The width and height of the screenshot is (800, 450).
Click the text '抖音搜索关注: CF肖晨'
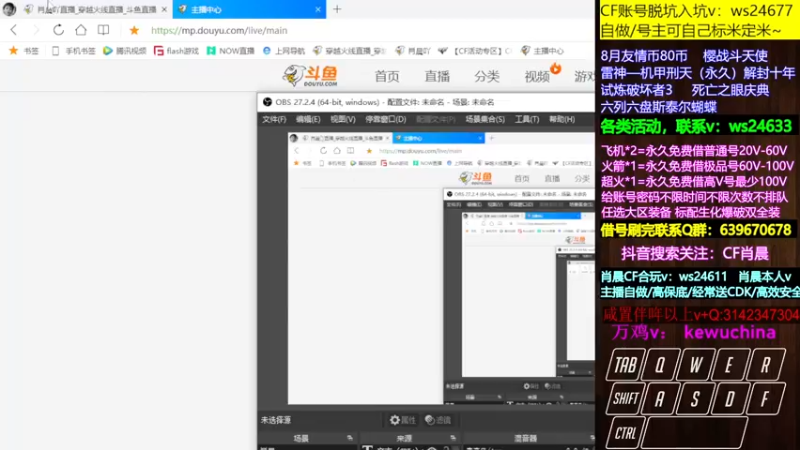point(694,254)
